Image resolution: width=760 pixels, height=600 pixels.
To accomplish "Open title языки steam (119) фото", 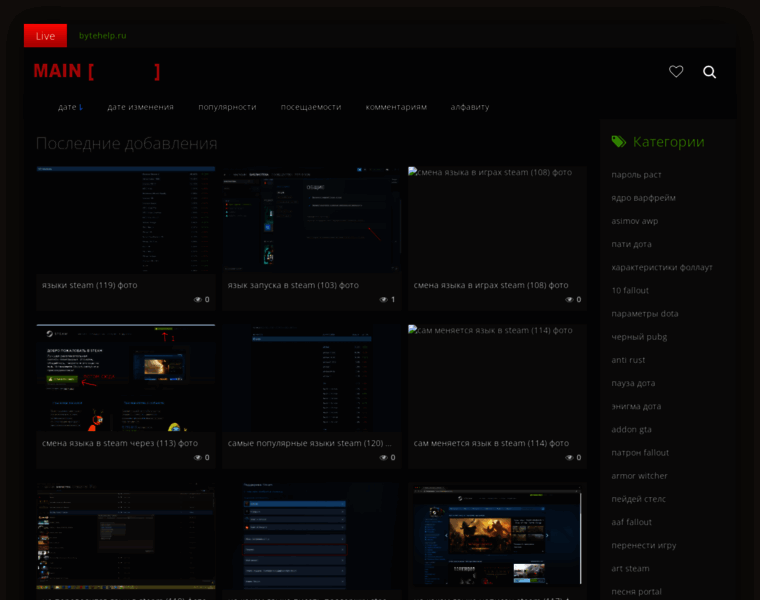I will click(x=90, y=285).
